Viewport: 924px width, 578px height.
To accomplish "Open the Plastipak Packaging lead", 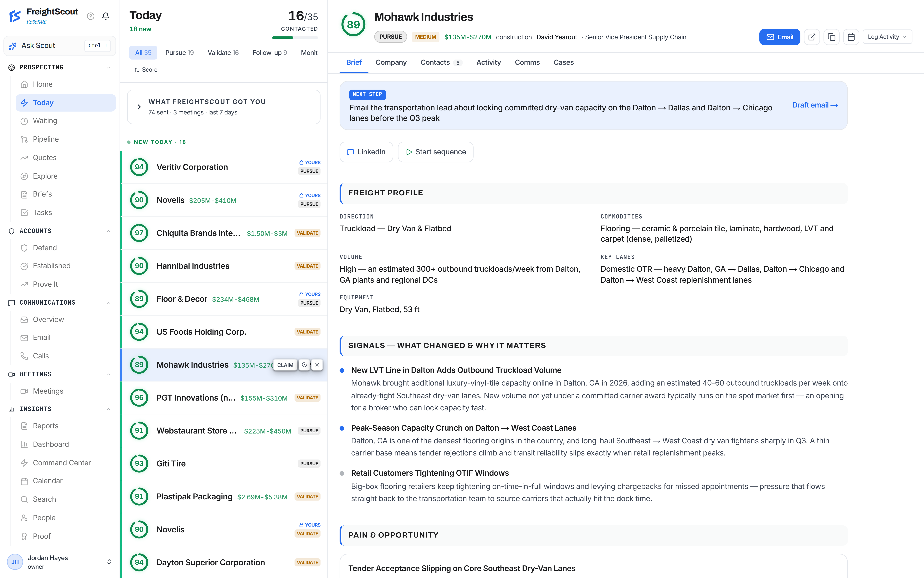I will [x=224, y=497].
